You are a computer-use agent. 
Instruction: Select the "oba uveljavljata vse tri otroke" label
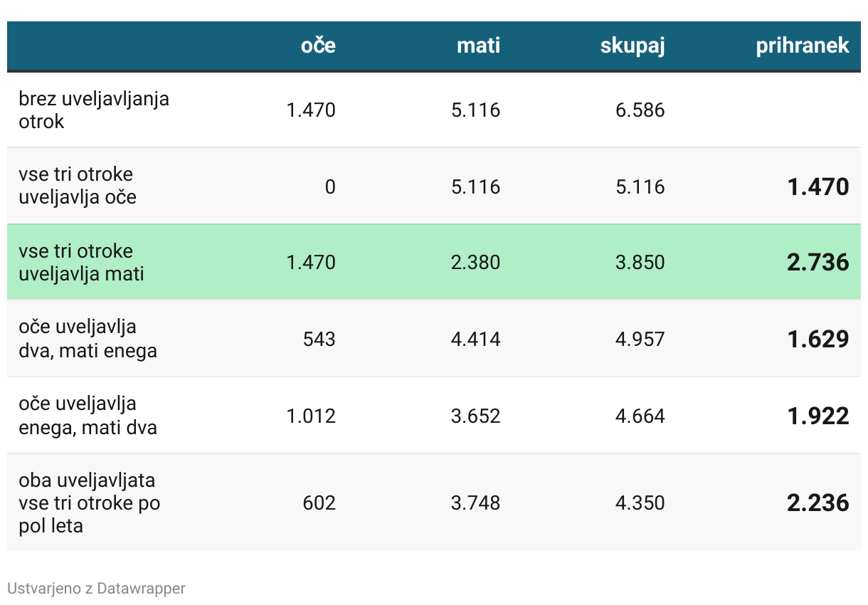(89, 503)
